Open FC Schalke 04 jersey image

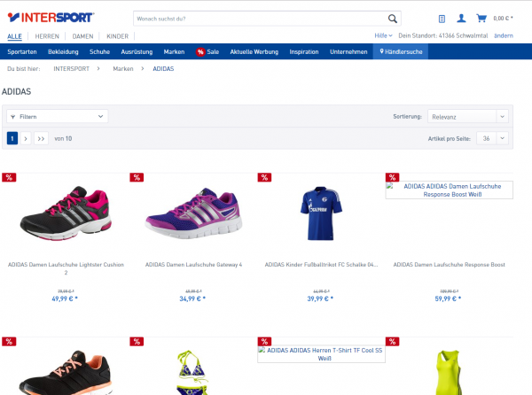pos(321,213)
